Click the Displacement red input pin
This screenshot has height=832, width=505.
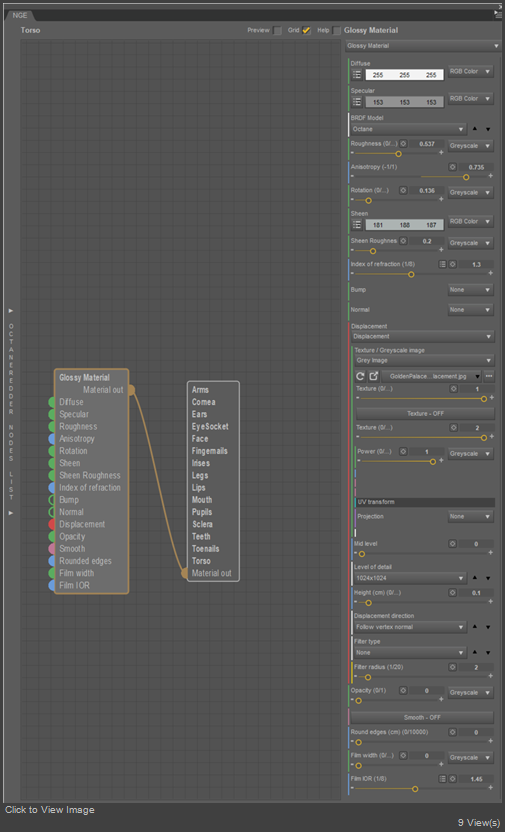point(51,524)
